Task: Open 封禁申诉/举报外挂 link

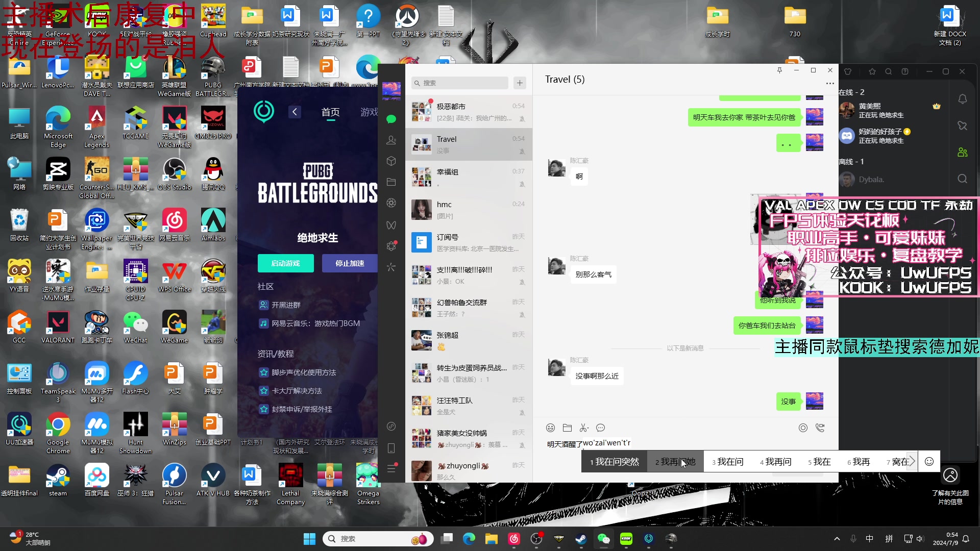Action: pos(296,409)
